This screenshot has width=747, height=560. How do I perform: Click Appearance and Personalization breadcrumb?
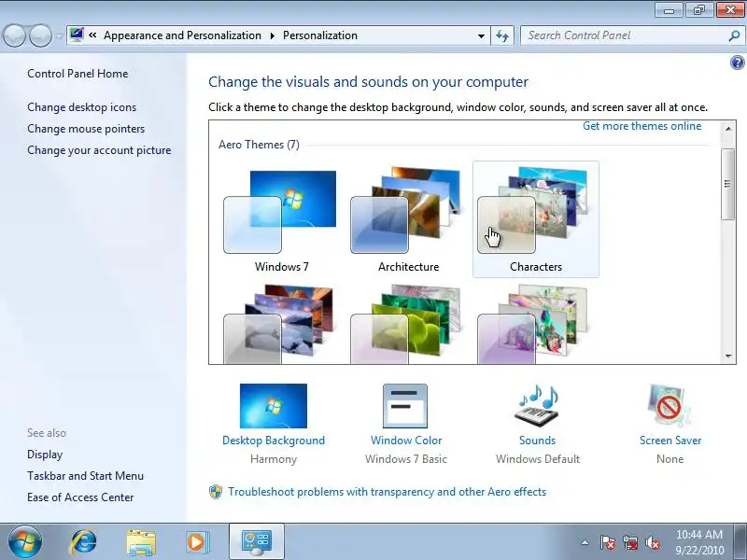click(x=182, y=35)
